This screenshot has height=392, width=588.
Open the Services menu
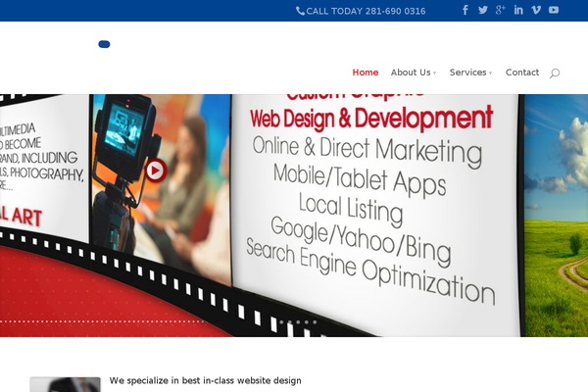(470, 73)
